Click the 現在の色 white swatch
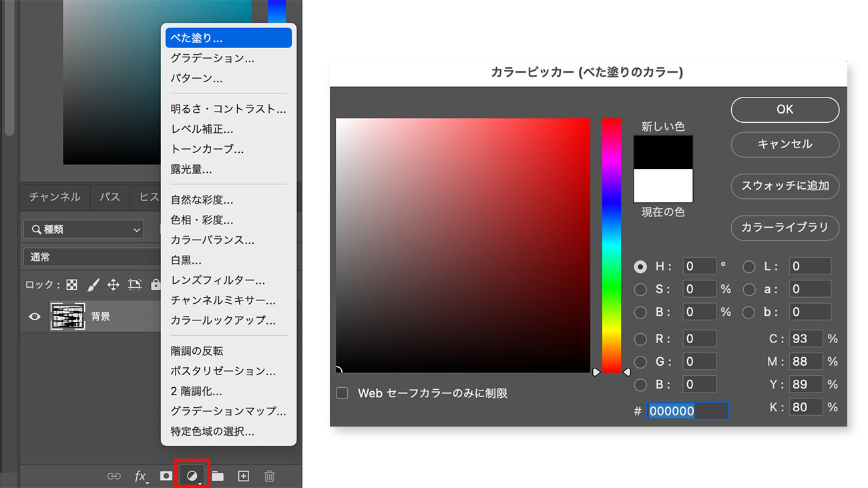 pos(663,186)
